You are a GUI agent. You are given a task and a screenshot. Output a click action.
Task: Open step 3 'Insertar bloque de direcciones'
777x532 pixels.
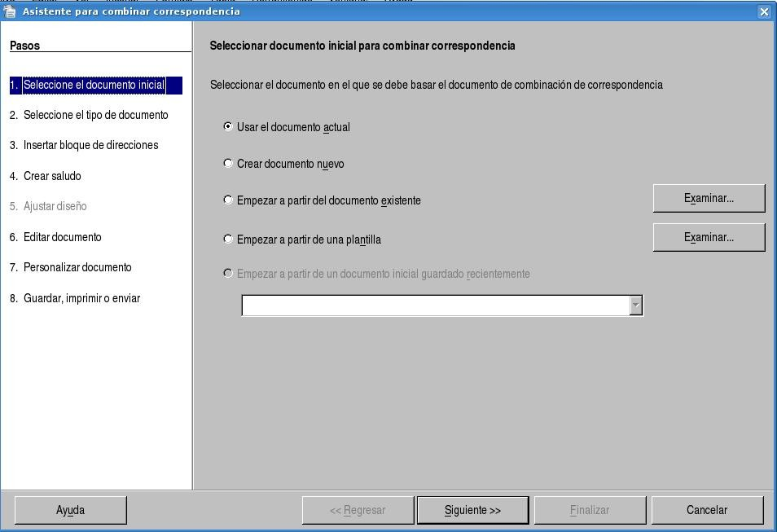coord(90,145)
